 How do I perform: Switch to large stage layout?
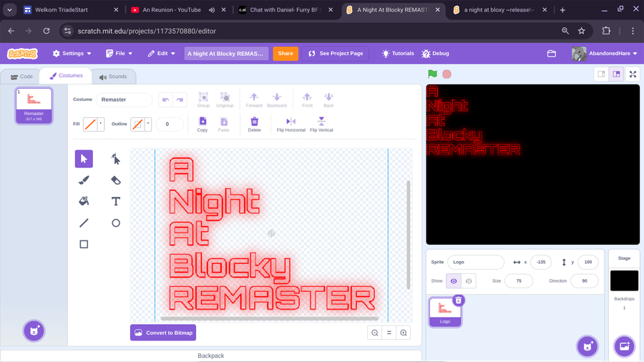tap(616, 74)
